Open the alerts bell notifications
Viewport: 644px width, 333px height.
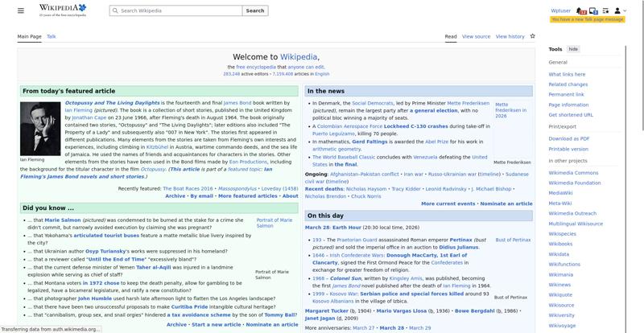[581, 10]
